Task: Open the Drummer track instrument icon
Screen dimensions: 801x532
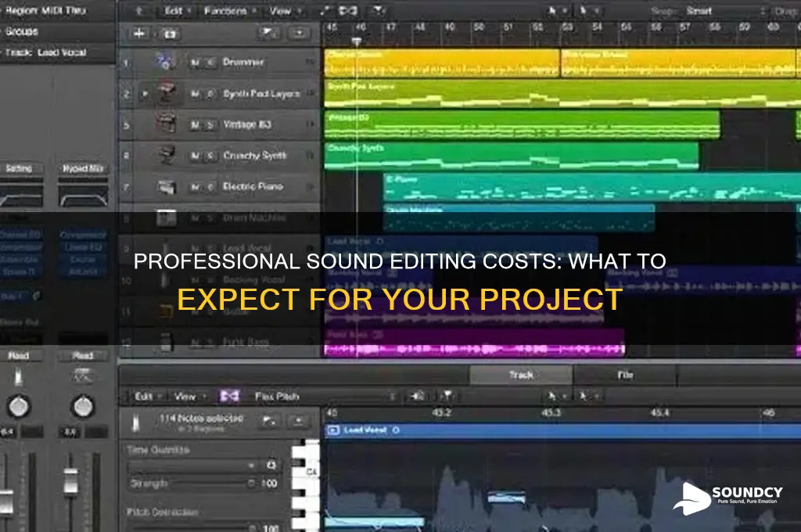Action: [164, 62]
